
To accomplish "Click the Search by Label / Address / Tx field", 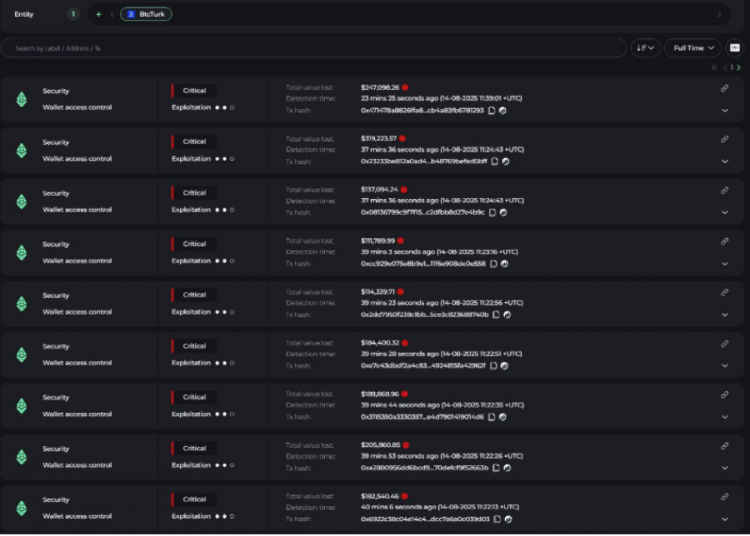I will tap(310, 48).
